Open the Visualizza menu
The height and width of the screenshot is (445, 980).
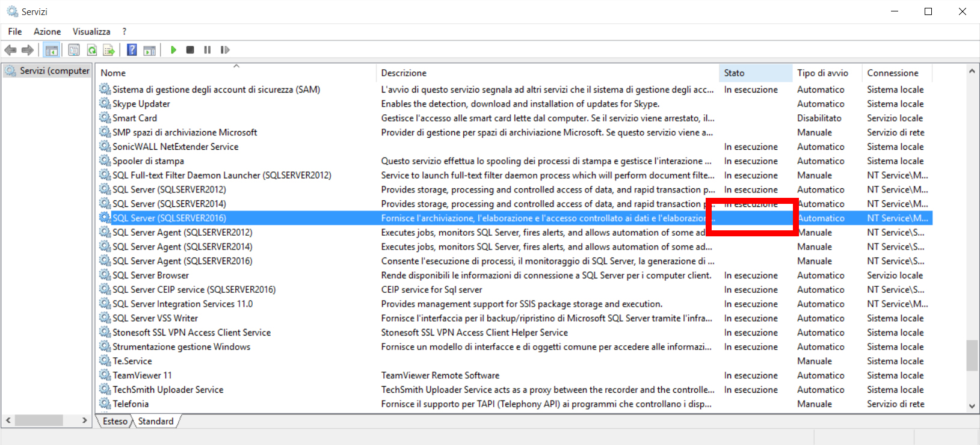point(91,31)
